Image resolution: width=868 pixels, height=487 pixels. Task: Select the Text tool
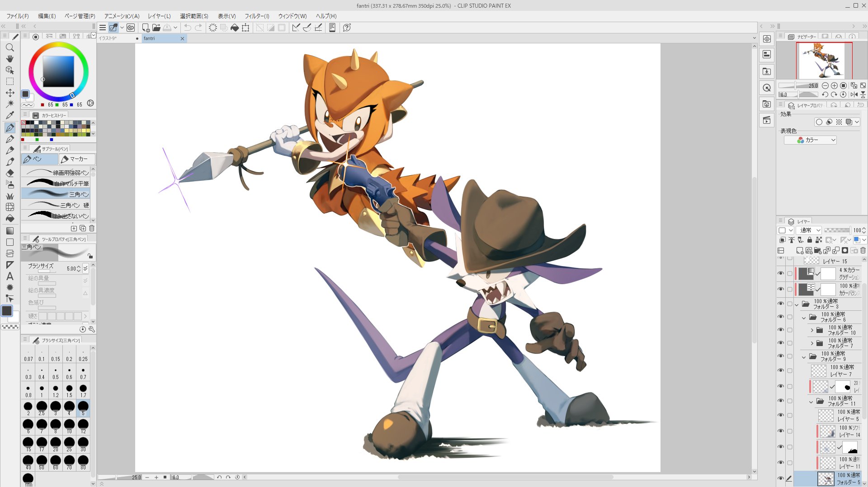[x=9, y=276]
